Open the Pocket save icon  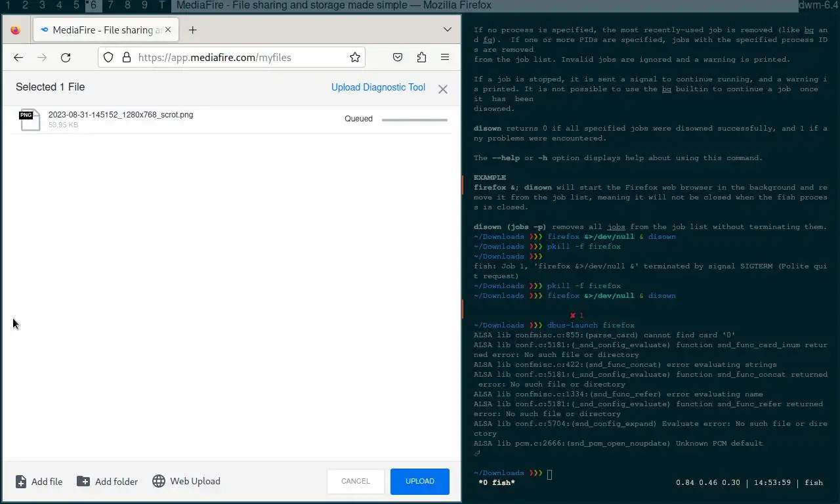(x=398, y=57)
